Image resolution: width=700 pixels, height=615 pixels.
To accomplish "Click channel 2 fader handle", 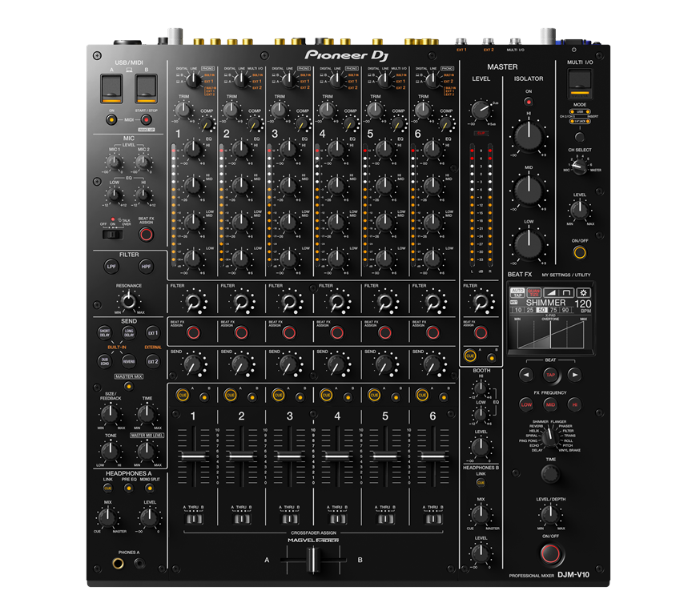I will pyautogui.click(x=242, y=456).
